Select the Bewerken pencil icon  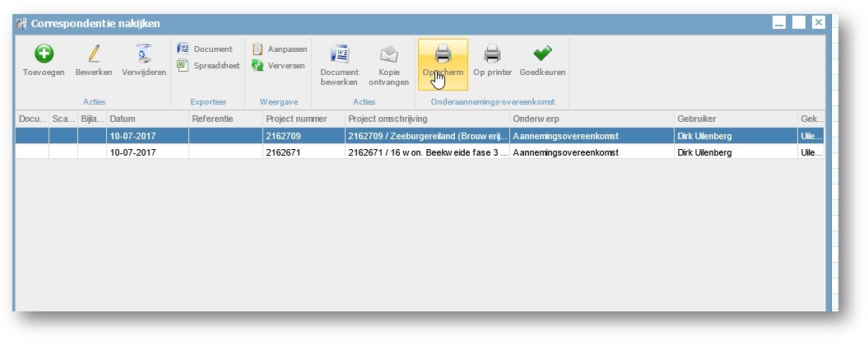94,54
